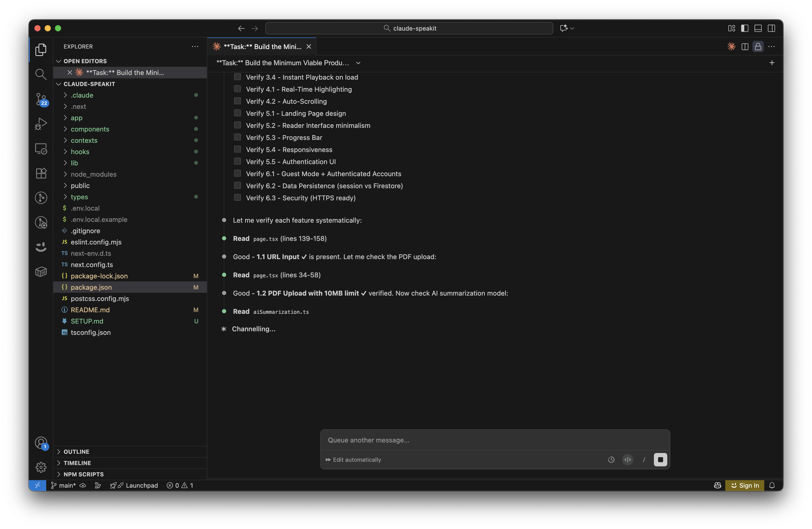Click the stop generation button
The width and height of the screenshot is (812, 529).
click(x=660, y=459)
